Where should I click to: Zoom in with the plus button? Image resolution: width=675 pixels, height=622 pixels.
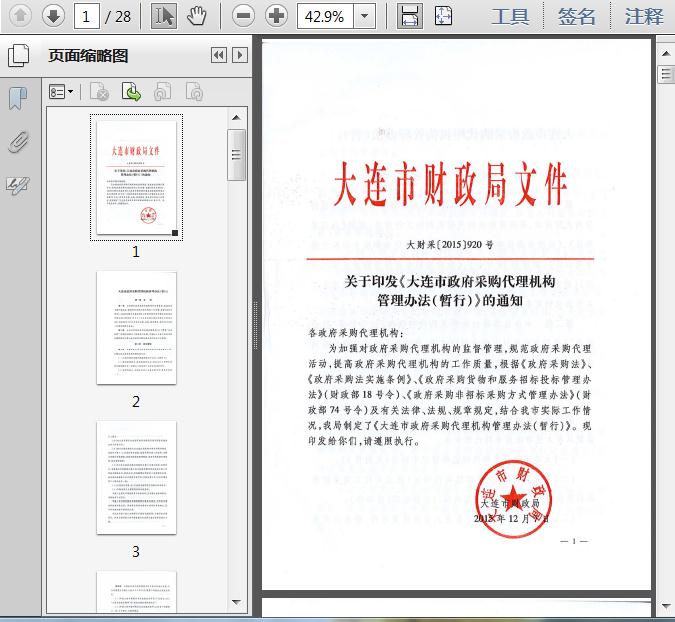pos(276,16)
